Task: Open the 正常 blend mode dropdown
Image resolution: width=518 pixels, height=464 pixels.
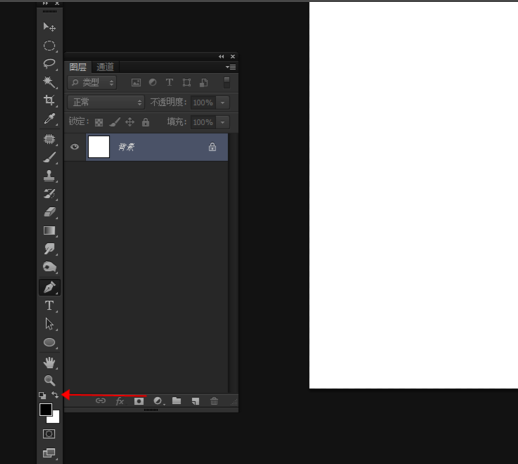Action: [x=106, y=102]
